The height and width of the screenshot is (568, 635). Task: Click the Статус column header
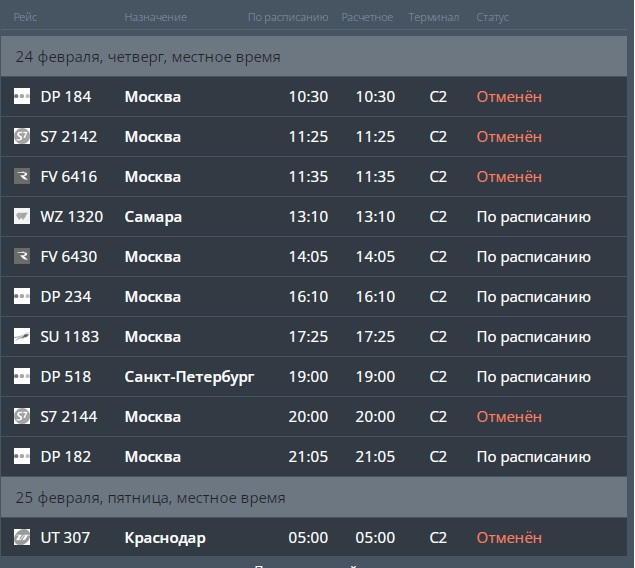click(492, 17)
